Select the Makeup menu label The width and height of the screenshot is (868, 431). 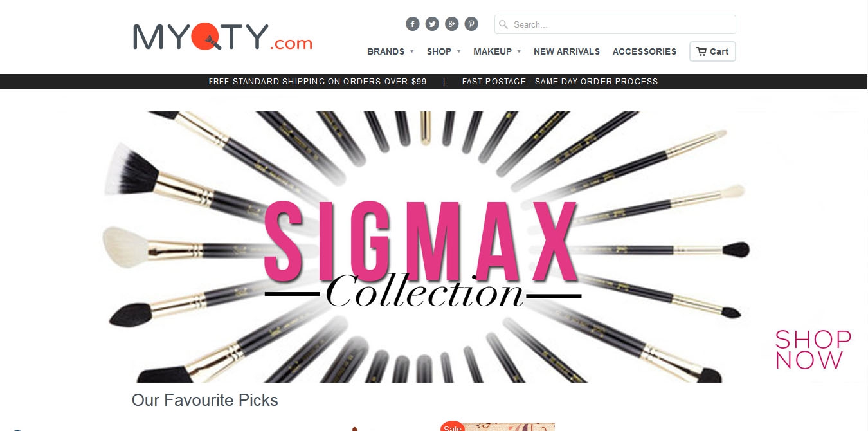coord(493,51)
